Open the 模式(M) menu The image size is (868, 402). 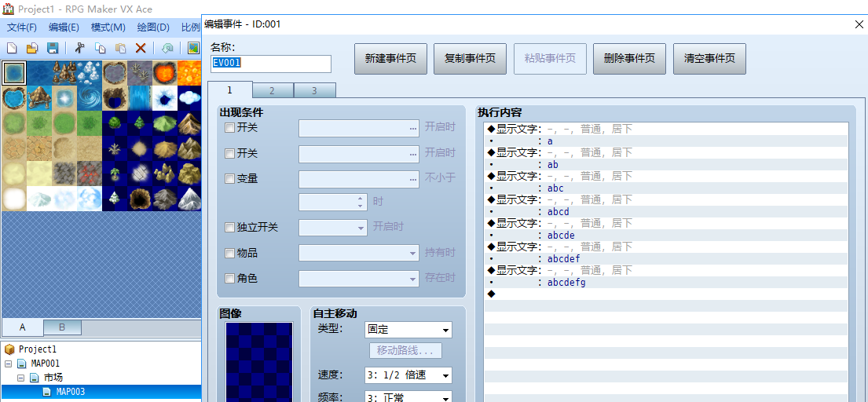click(108, 27)
